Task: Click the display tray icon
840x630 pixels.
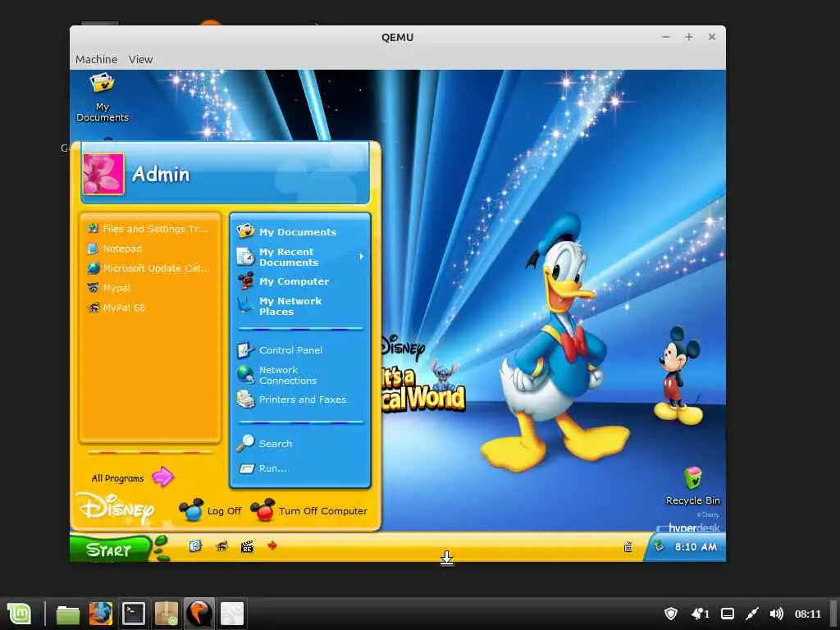Action: point(727,614)
